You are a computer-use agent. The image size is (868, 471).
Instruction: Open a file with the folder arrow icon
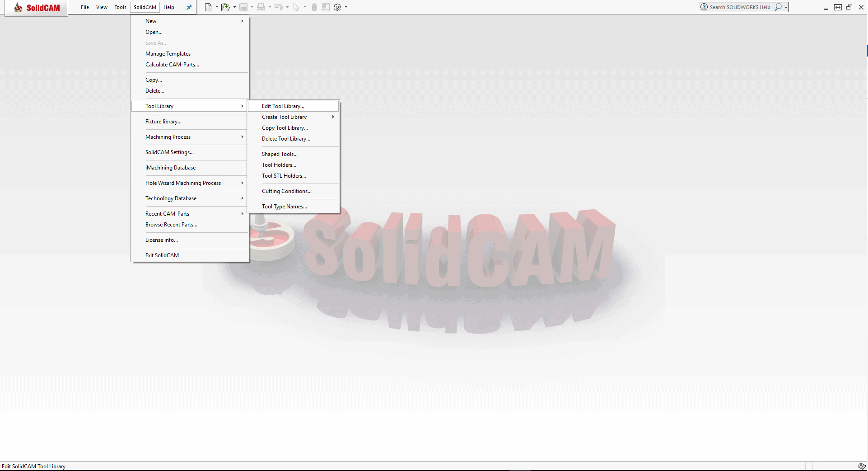point(225,7)
